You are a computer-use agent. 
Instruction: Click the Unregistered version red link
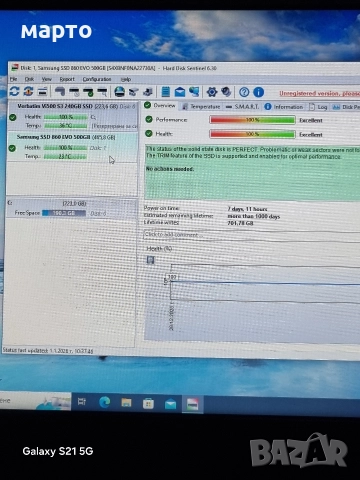click(319, 93)
